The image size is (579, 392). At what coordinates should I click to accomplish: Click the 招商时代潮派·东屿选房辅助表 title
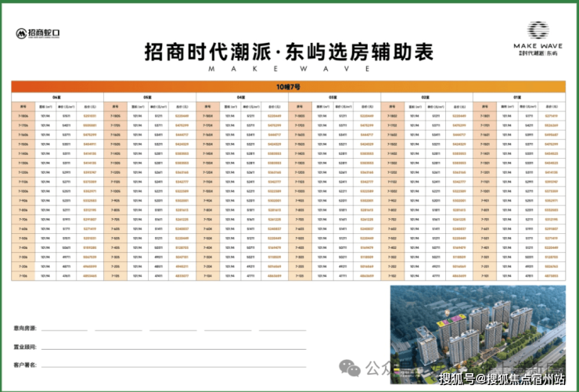[x=289, y=52]
